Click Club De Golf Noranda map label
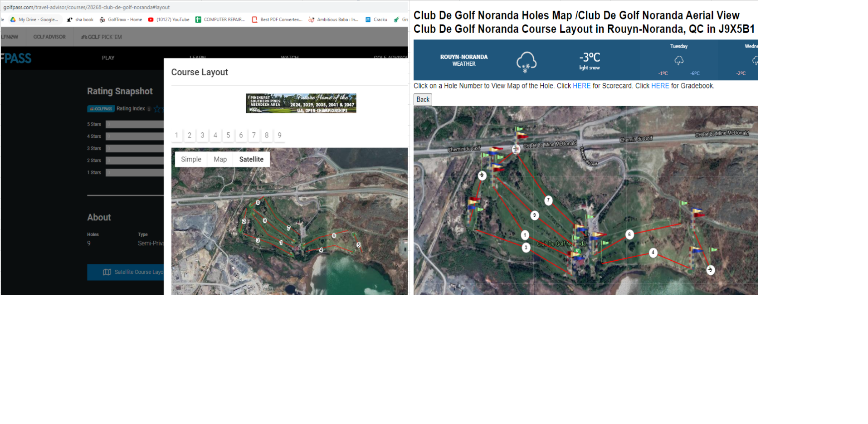The height and width of the screenshot is (424, 868). (561, 244)
